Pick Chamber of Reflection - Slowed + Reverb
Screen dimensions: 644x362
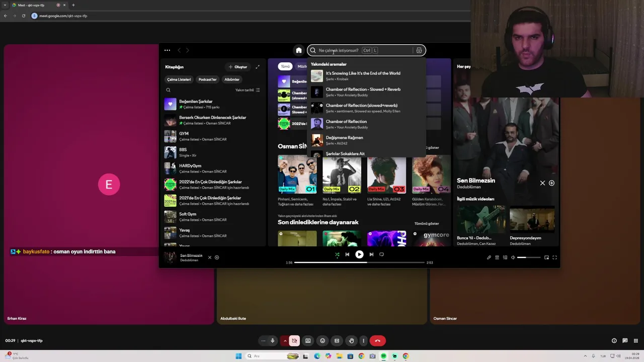(x=367, y=92)
